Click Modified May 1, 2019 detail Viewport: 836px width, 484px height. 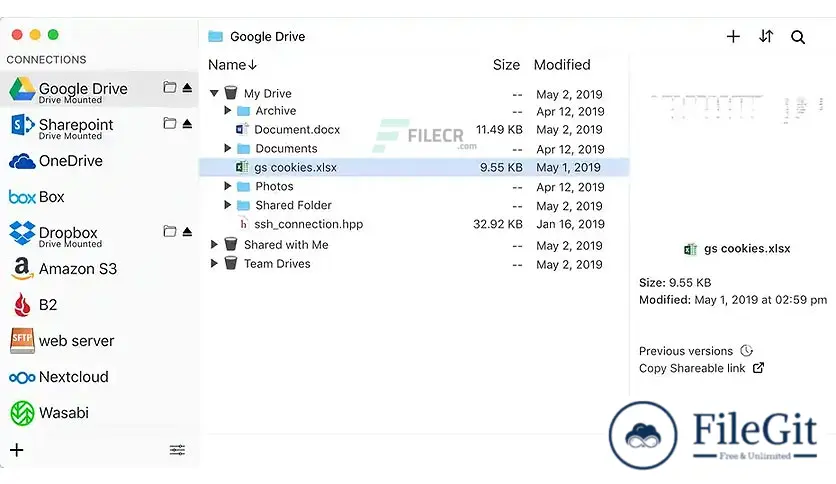click(x=733, y=300)
